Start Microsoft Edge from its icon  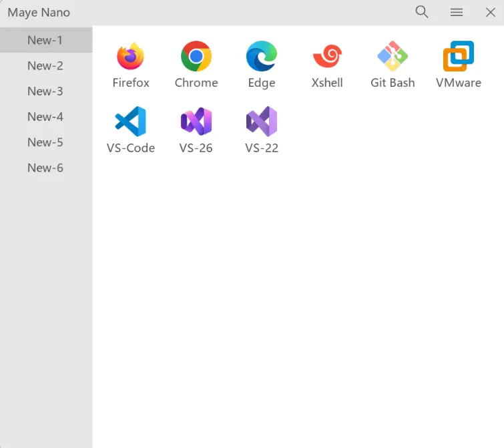pos(262,57)
